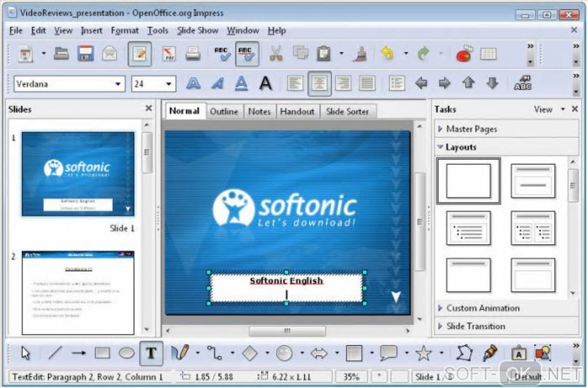Viewport: 588px width, 388px height.
Task: Select Slide 2 thumbnail in Slides panel
Action: coord(78,293)
